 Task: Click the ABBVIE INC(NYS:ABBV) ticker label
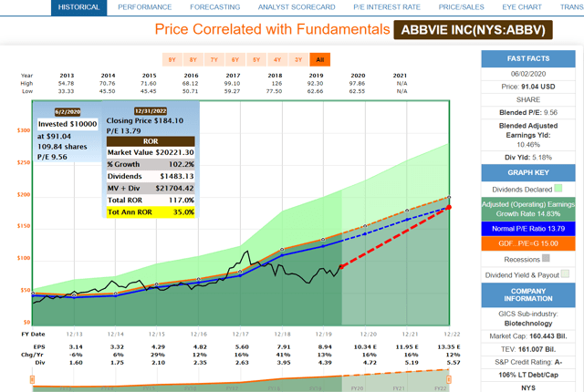pos(473,30)
